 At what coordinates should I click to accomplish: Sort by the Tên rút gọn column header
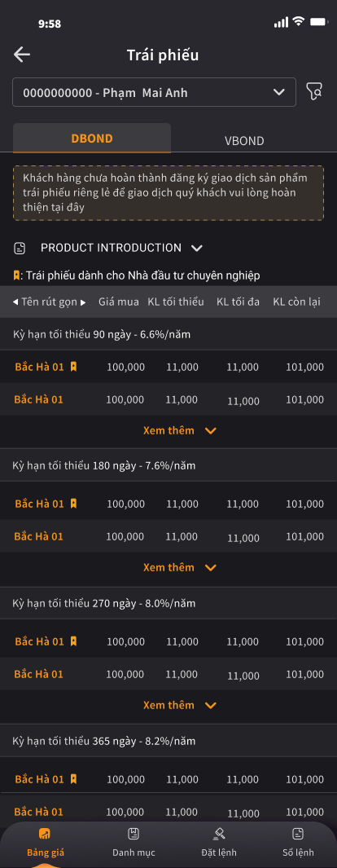(x=49, y=302)
